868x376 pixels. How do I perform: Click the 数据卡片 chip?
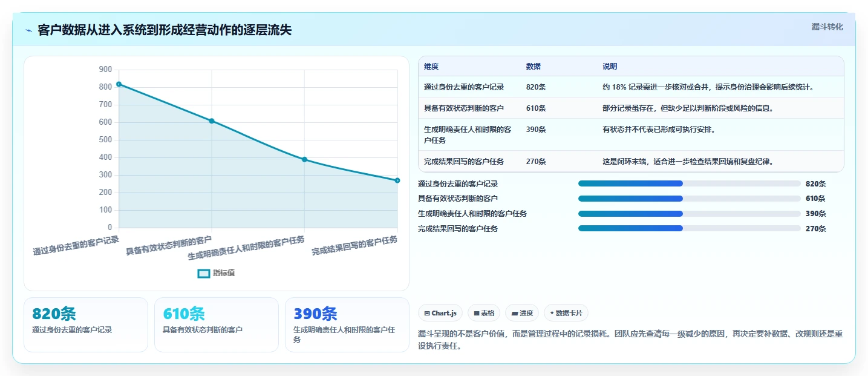pyautogui.click(x=566, y=313)
